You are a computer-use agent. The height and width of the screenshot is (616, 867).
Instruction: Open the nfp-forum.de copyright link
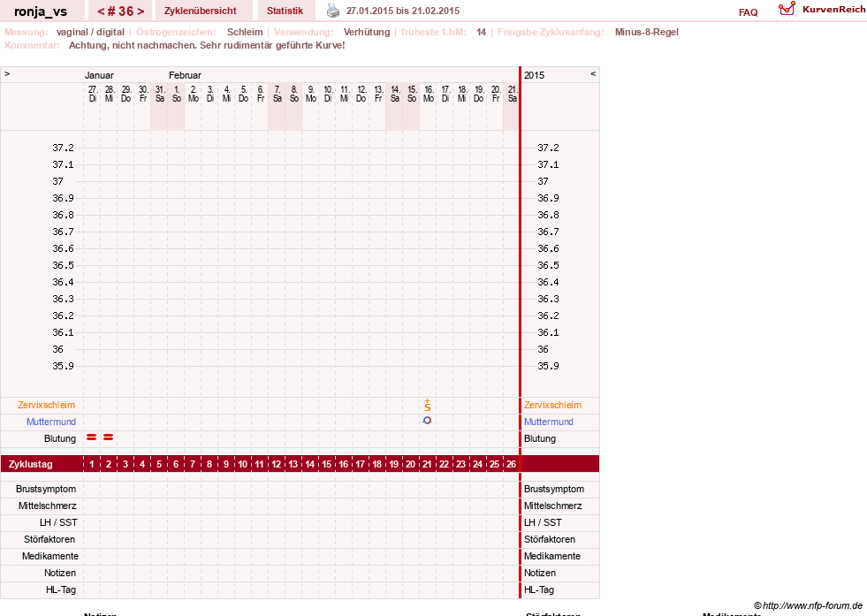(x=808, y=605)
